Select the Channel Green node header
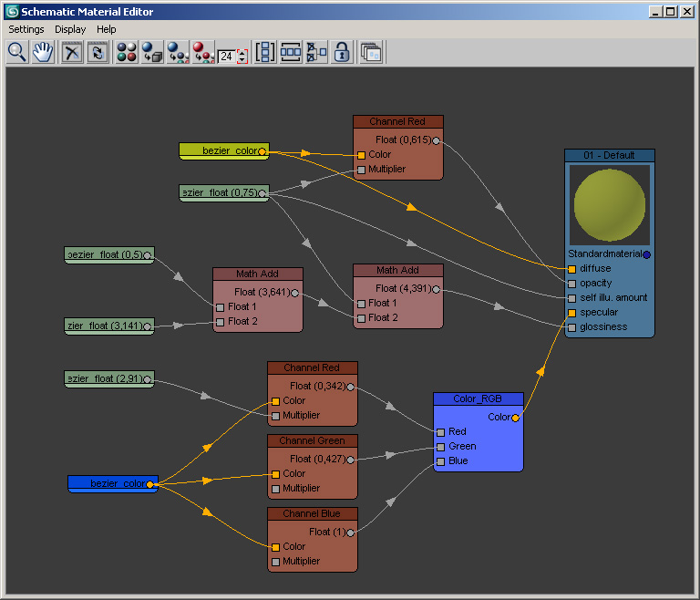Image resolution: width=700 pixels, height=600 pixels. 312,440
